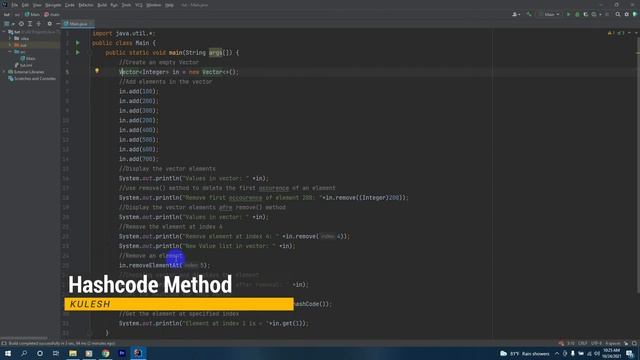Screen dimensions: 640x360
Task: Click the Build project hammer icon
Action: [529, 14]
